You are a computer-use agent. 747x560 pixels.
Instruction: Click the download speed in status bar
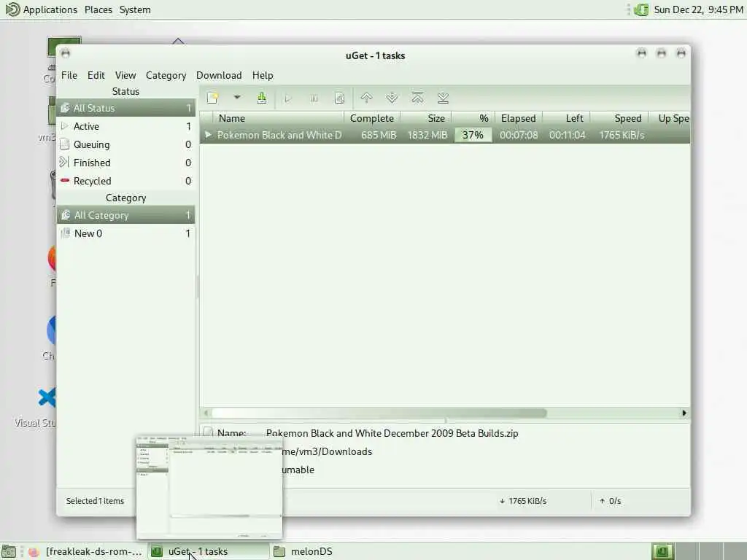(523, 501)
